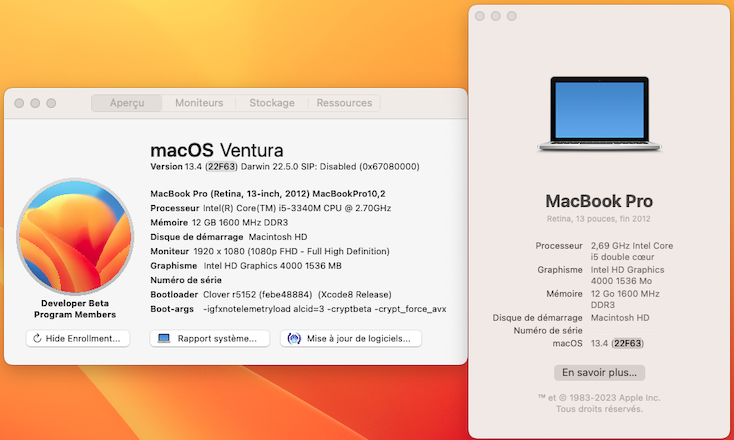Click '12 GB 1600 MHz DDR3' memory value
734x440 pixels.
click(x=240, y=223)
